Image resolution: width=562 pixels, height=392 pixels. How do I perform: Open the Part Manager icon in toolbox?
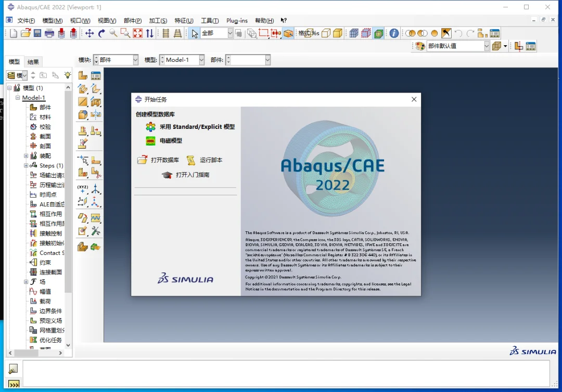coord(96,75)
